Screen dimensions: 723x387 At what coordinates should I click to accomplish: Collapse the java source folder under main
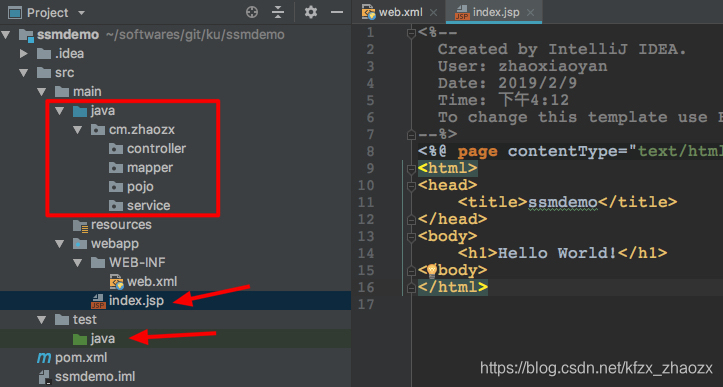point(60,111)
